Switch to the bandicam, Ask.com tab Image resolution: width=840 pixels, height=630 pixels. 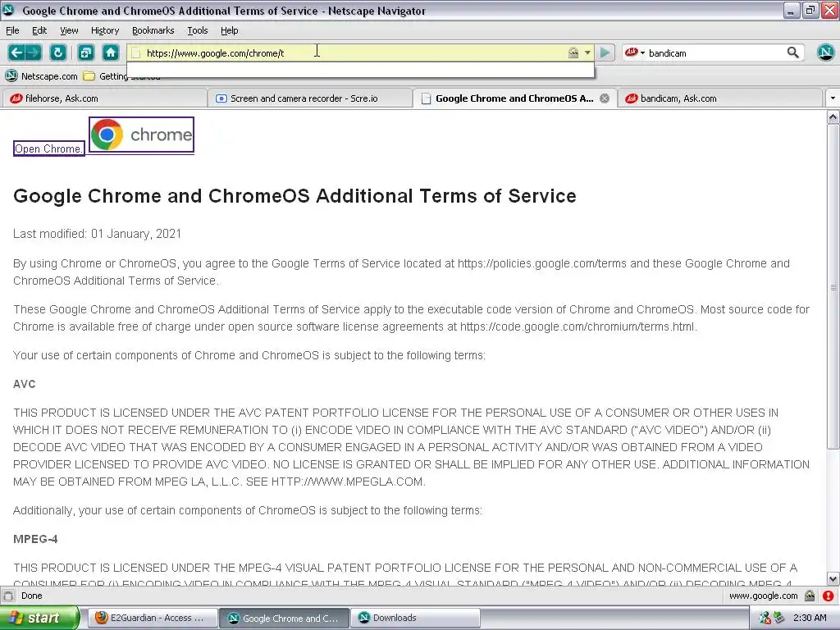pyautogui.click(x=719, y=98)
